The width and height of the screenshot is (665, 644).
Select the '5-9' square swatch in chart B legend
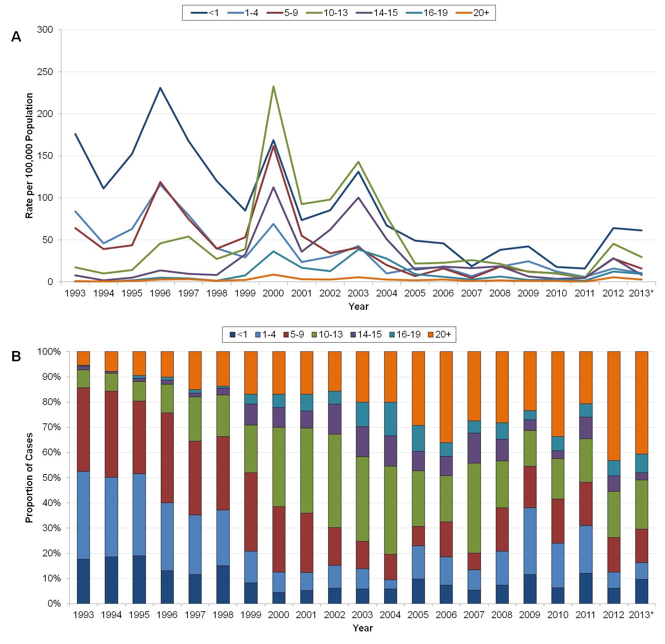[286, 335]
